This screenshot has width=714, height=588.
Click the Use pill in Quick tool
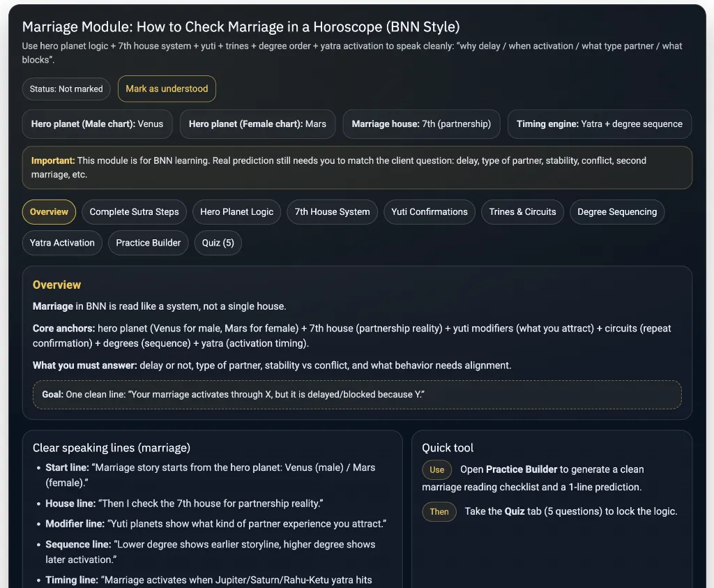[x=436, y=469]
